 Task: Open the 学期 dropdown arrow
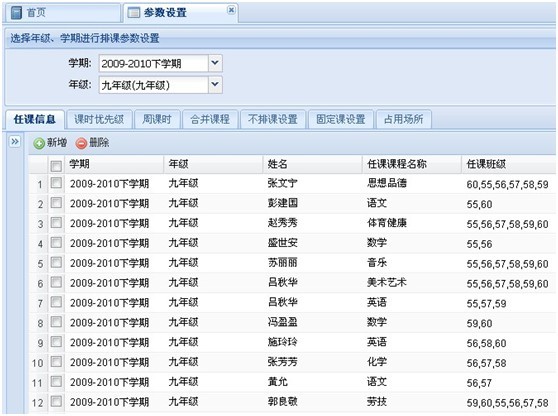215,63
